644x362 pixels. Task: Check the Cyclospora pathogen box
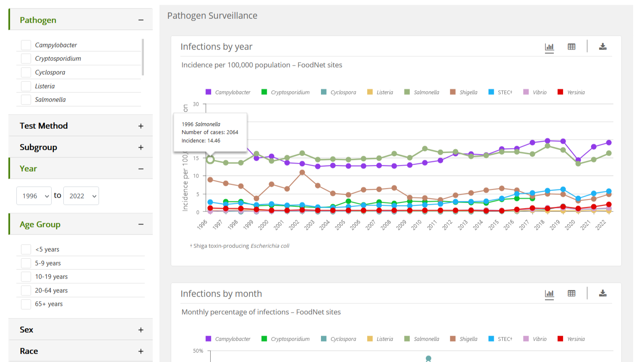click(x=26, y=72)
